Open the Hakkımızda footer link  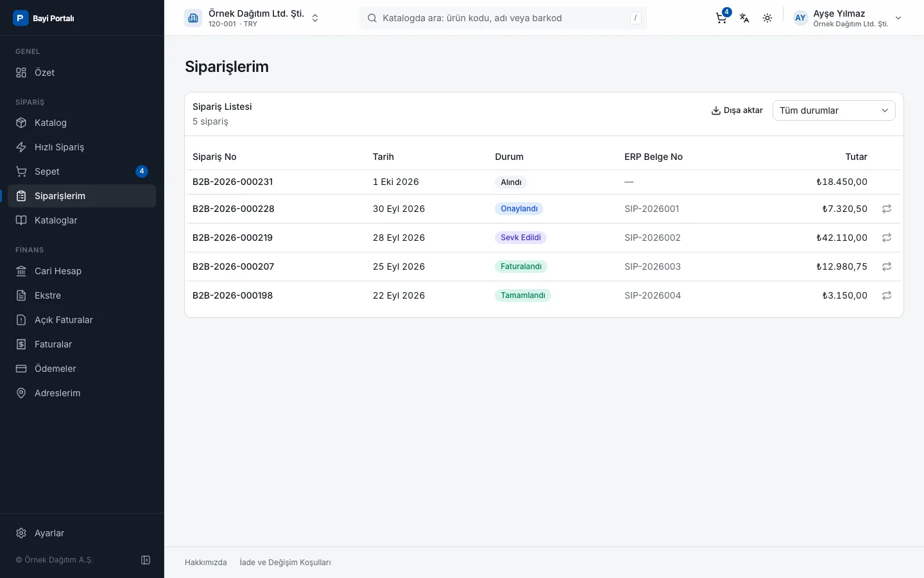coord(206,563)
